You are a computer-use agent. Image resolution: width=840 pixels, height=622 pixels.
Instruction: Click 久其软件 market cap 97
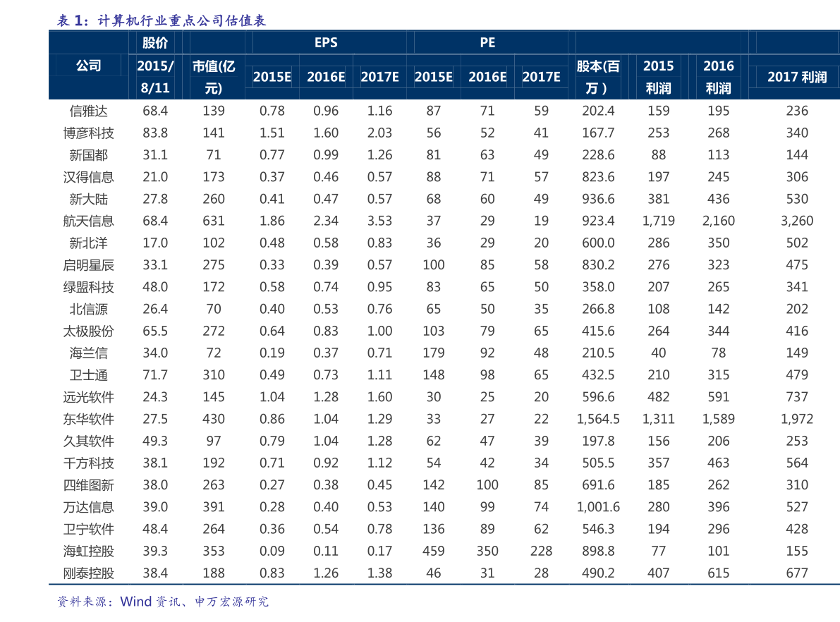click(213, 441)
